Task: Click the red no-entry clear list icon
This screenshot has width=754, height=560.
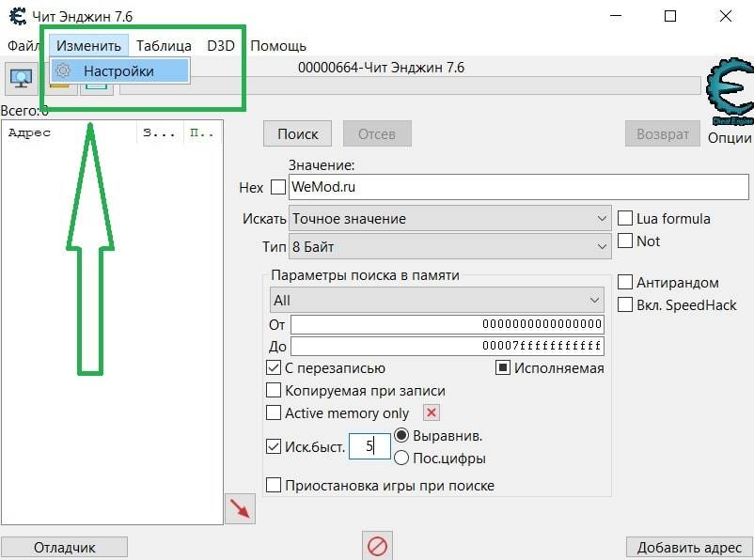Action: point(377,545)
